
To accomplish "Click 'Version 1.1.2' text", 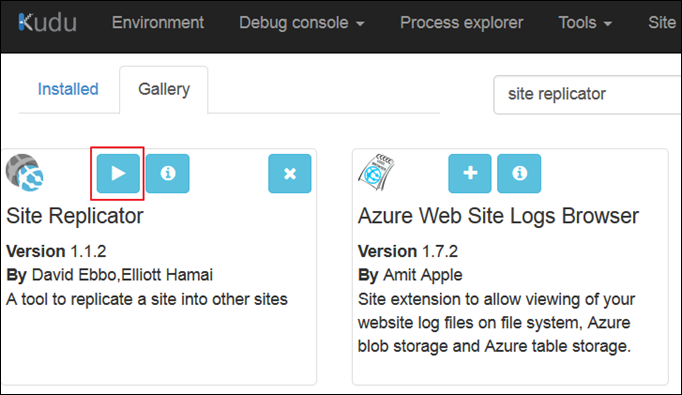I will (x=56, y=251).
